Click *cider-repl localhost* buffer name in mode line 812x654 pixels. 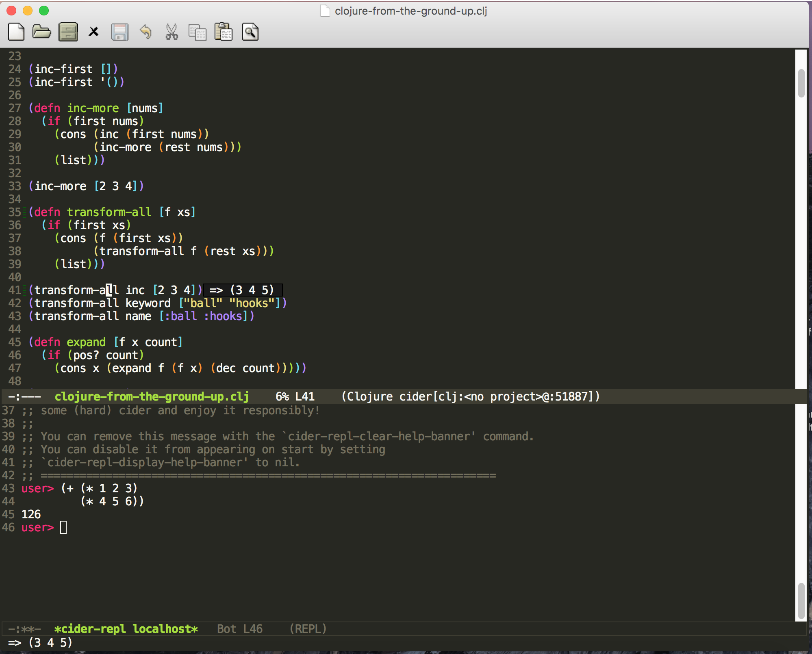click(x=126, y=629)
